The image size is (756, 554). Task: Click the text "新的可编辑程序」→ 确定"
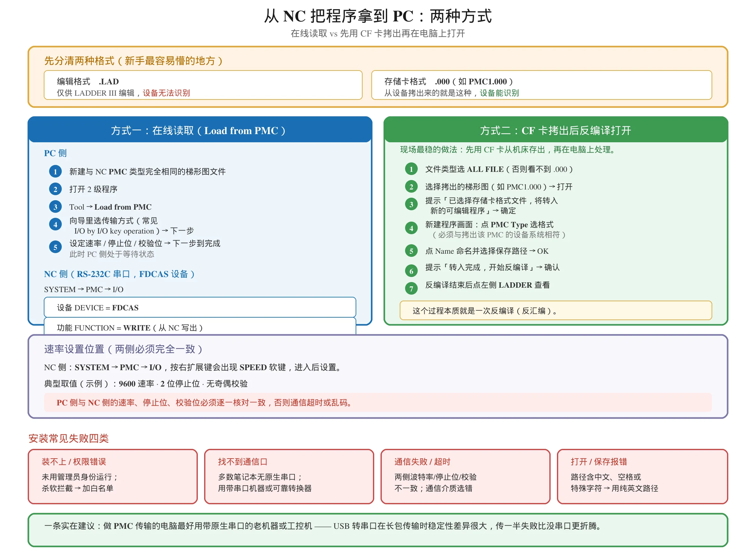[473, 211]
